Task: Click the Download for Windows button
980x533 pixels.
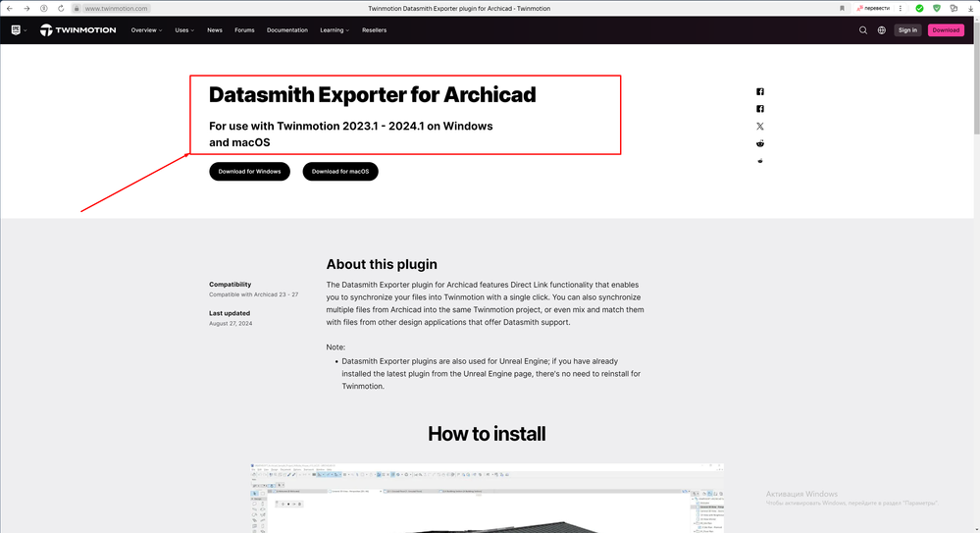Action: [x=249, y=172]
